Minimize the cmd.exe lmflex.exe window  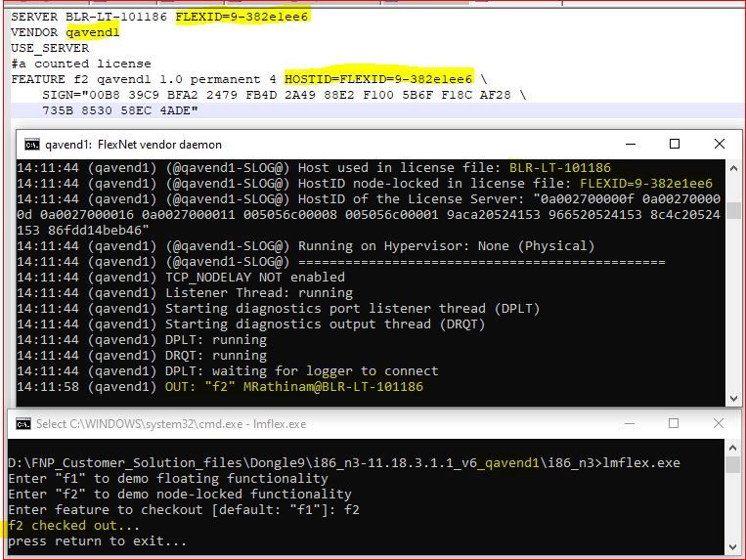click(x=630, y=423)
